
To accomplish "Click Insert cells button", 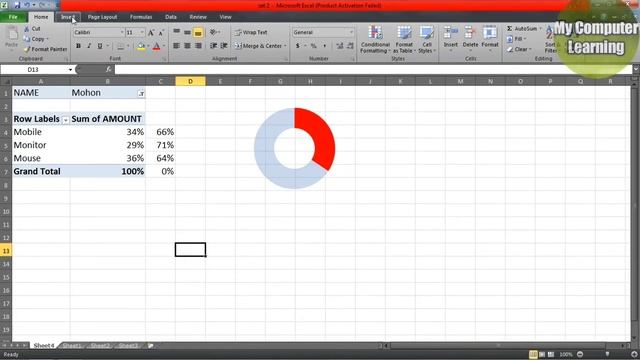I will [451, 38].
